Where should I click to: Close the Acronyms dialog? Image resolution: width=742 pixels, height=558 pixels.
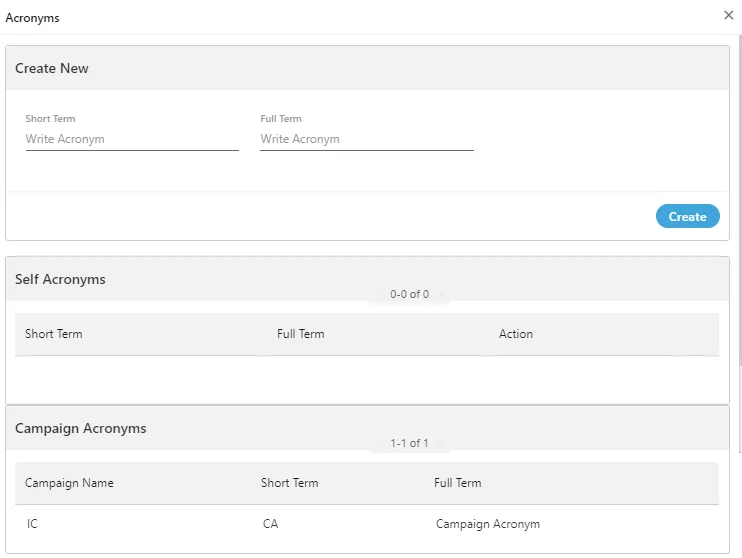point(729,15)
